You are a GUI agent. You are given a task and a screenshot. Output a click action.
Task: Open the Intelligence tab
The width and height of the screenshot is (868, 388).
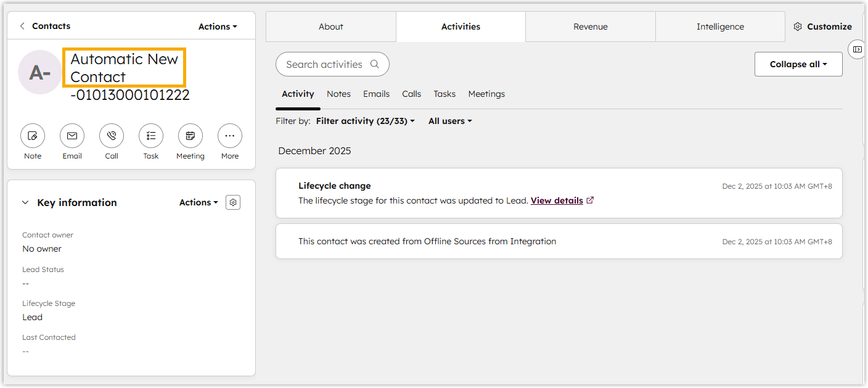point(720,27)
